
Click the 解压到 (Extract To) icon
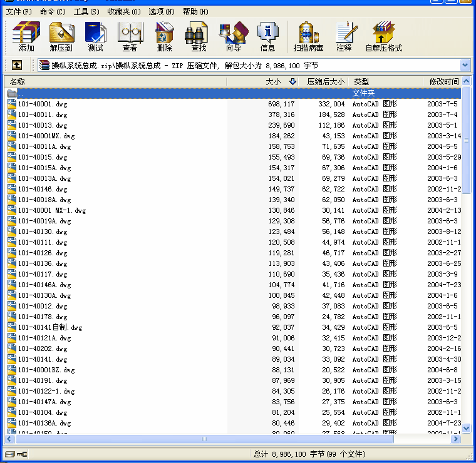[x=61, y=36]
